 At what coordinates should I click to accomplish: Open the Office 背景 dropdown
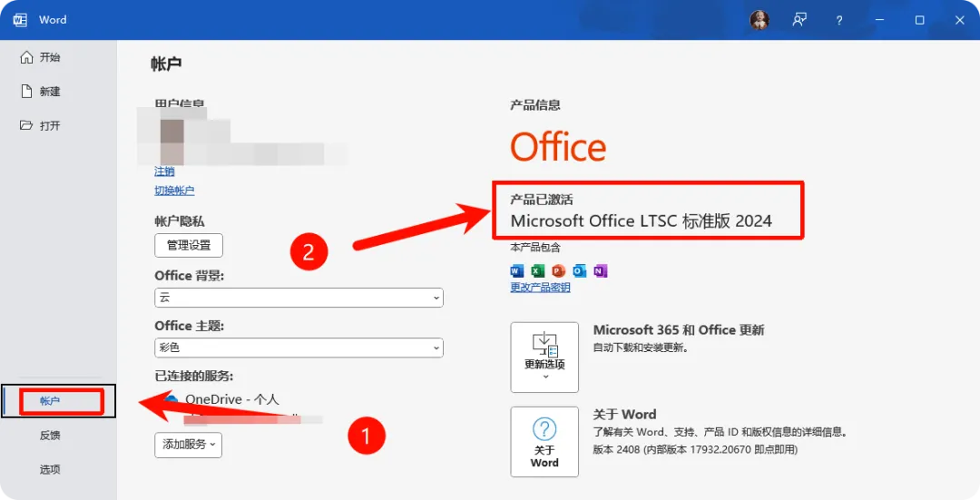click(299, 298)
